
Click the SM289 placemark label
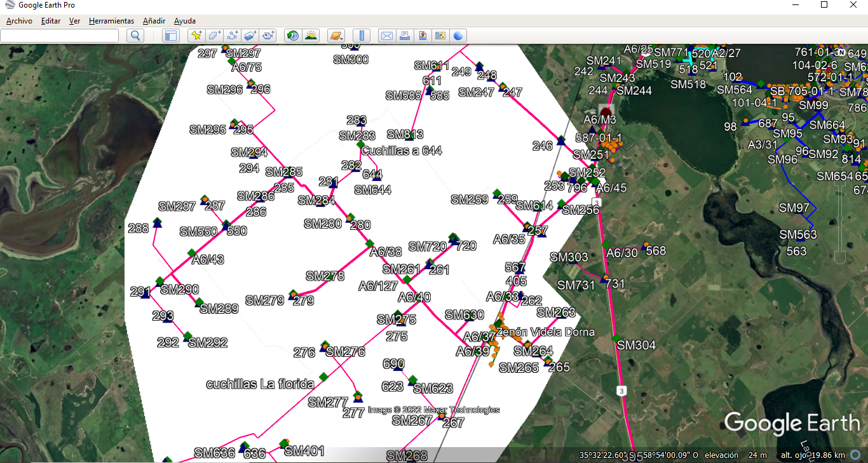coord(219,309)
